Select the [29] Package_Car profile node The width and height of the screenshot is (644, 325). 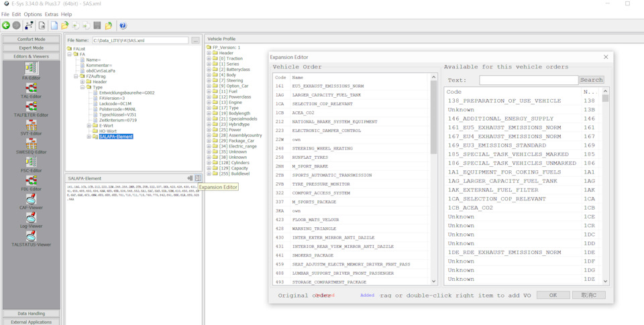point(236,141)
